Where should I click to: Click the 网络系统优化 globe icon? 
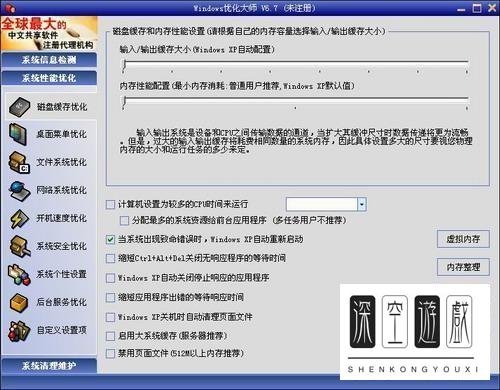click(x=19, y=190)
